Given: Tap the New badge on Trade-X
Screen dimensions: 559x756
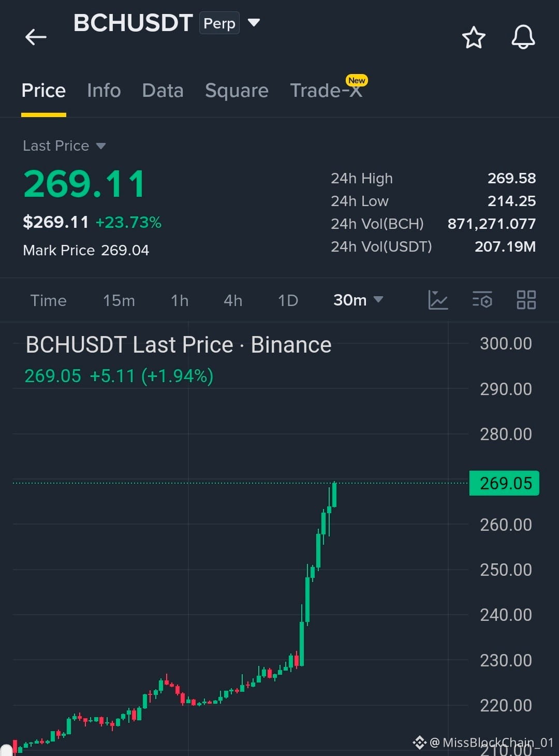Looking at the screenshot, I should click(x=357, y=80).
